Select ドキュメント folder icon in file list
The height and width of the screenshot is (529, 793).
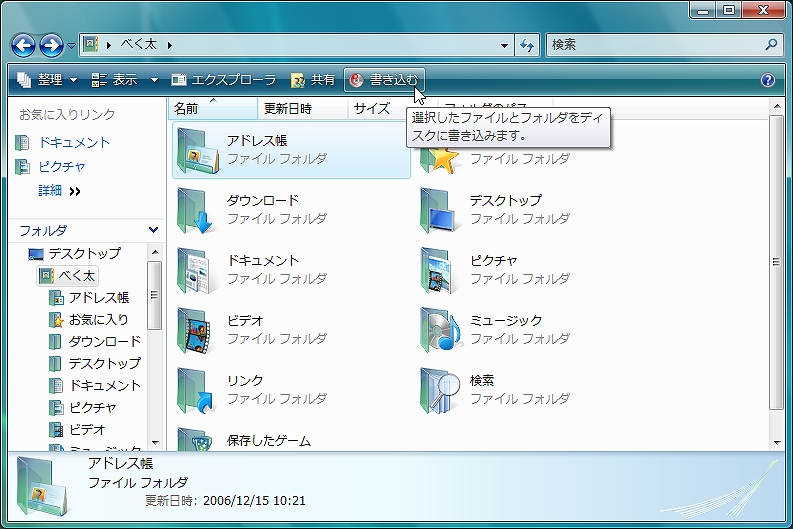point(196,271)
